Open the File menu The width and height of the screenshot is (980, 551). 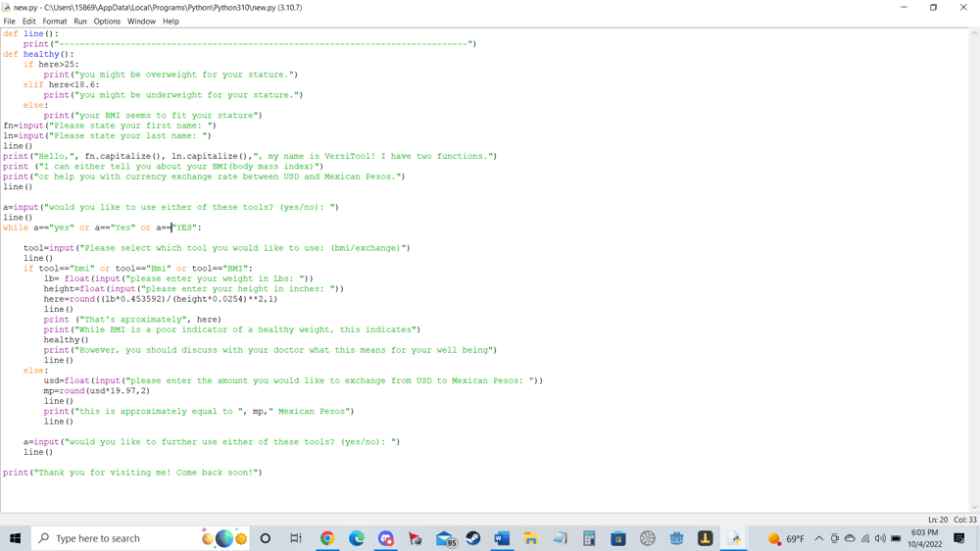pyautogui.click(x=10, y=22)
